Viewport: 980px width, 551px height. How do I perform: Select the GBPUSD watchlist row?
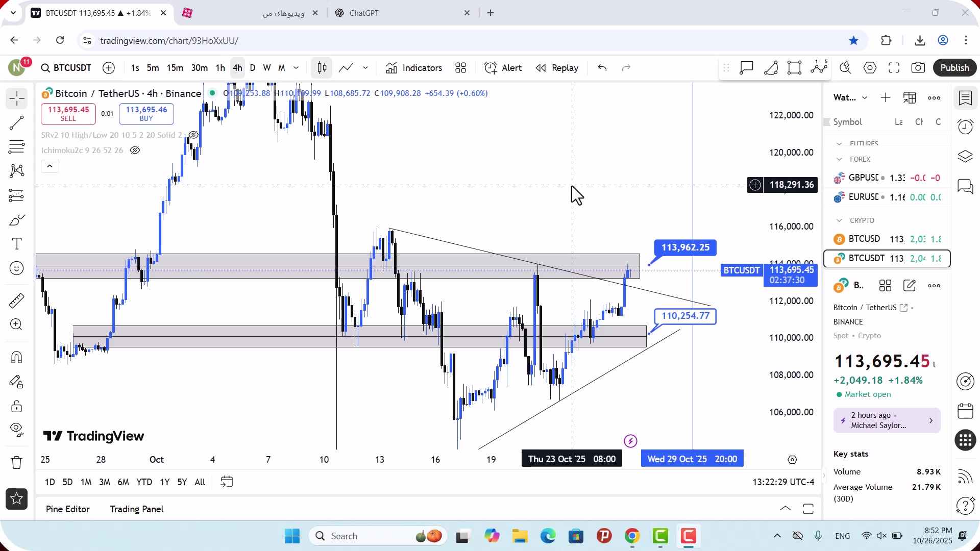(887, 178)
